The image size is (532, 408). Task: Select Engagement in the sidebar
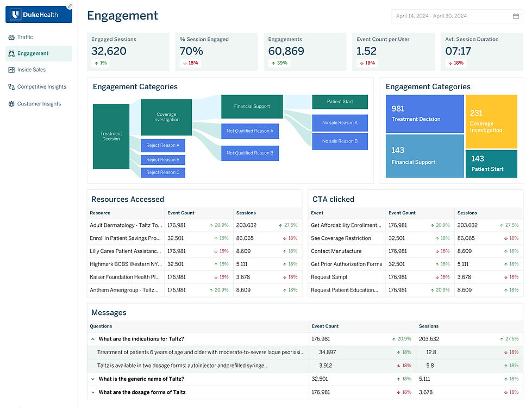pyautogui.click(x=39, y=54)
